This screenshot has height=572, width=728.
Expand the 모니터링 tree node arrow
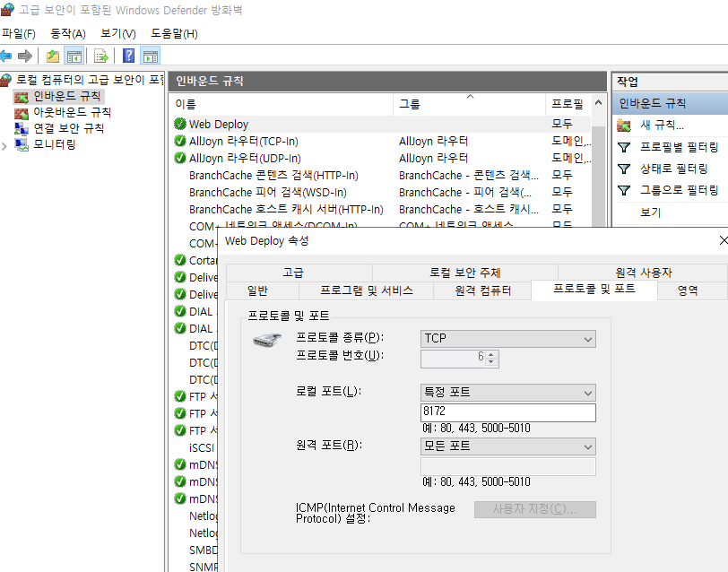[x=4, y=146]
